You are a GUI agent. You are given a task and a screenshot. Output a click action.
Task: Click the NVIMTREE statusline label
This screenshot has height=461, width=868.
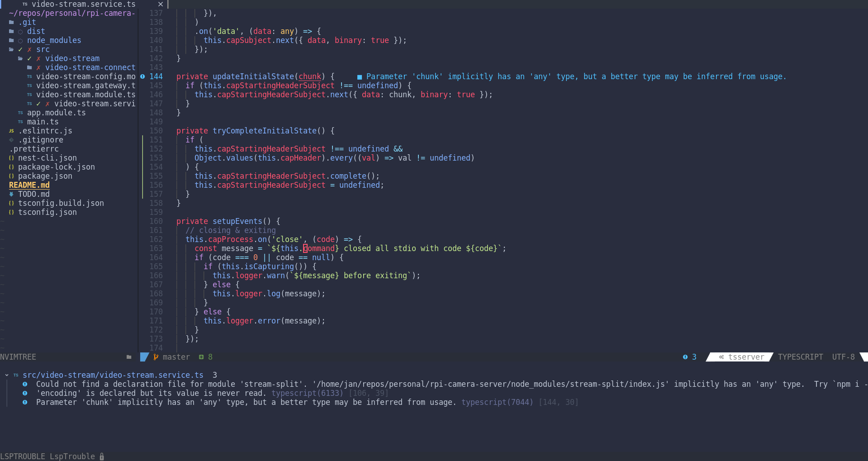tap(18, 357)
